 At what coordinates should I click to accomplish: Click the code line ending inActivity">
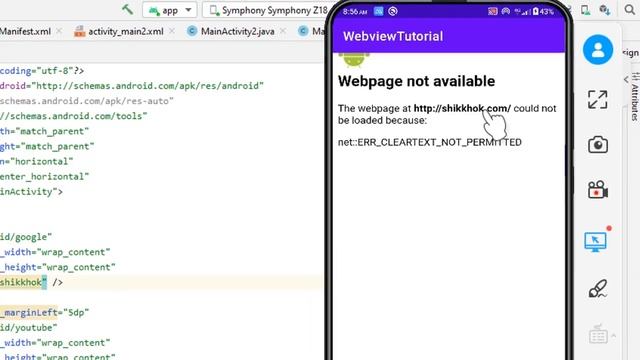[31, 192]
